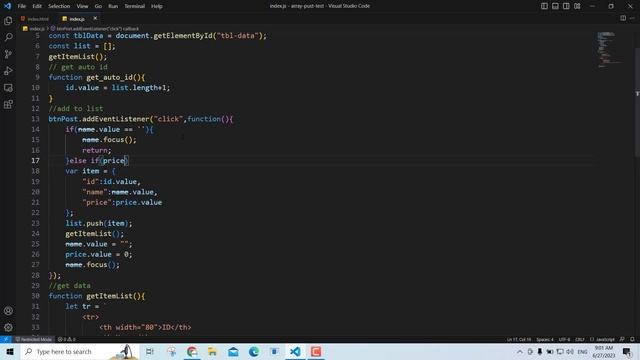This screenshot has height=360, width=640.
Task: Click line number 30 in gutter
Action: click(36, 296)
